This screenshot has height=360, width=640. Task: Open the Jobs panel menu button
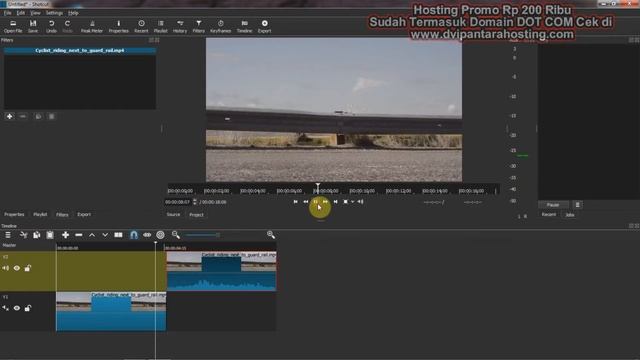(x=578, y=205)
